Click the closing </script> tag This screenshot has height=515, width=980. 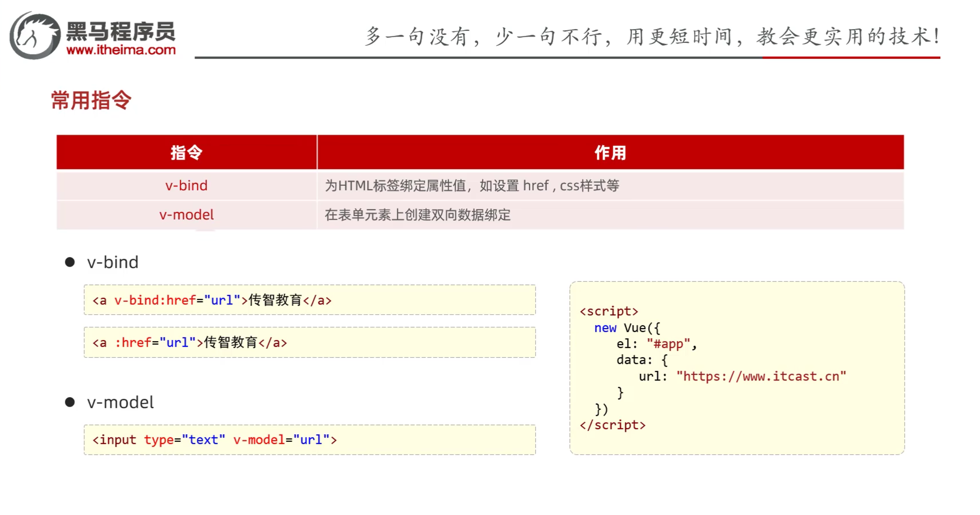tap(612, 425)
